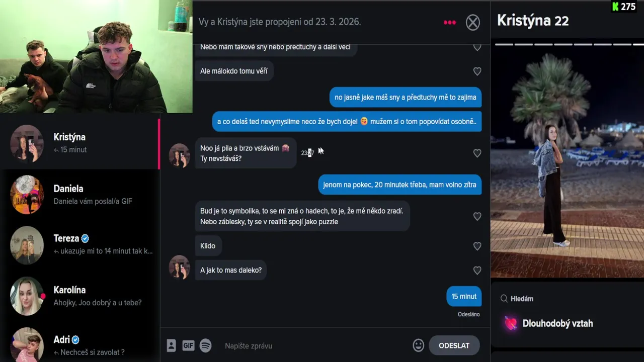Like the "Ale málokdo tomu věří" message
The width and height of the screenshot is (644, 362).
tap(477, 71)
